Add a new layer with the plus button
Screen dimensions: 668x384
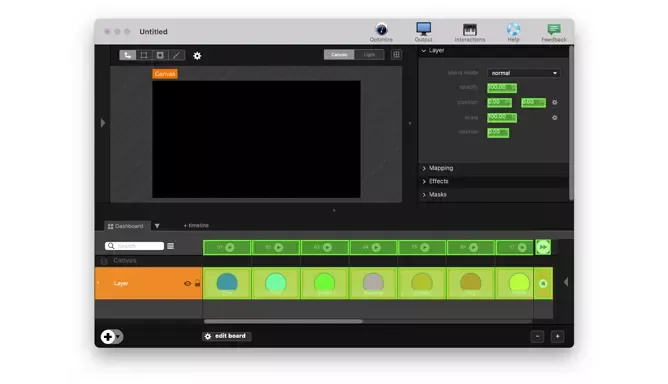pyautogui.click(x=108, y=337)
